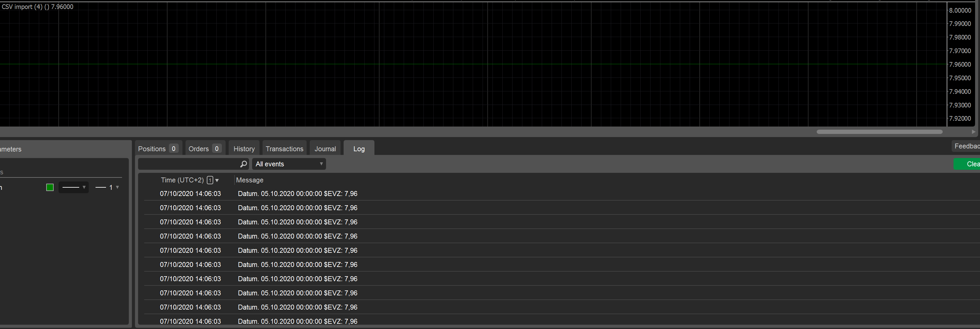Click the CSV import (4) indicator label
The width and height of the screenshot is (980, 329).
pyautogui.click(x=37, y=7)
